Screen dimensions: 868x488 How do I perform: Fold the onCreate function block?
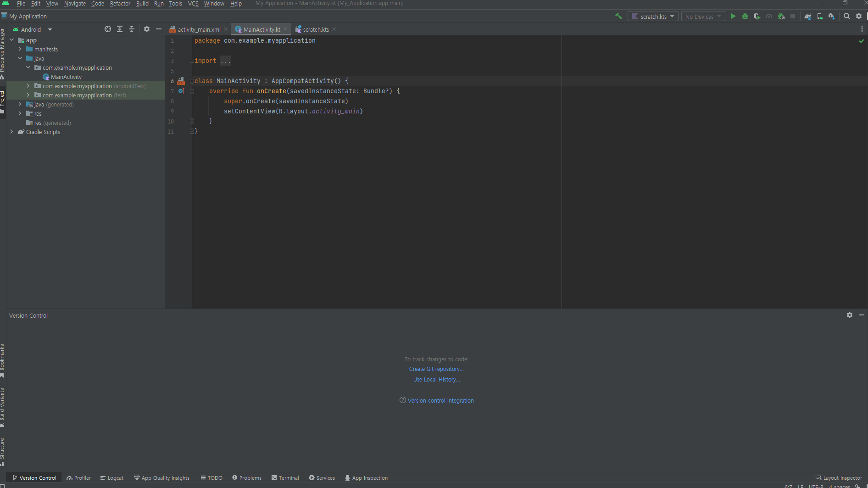(x=192, y=91)
